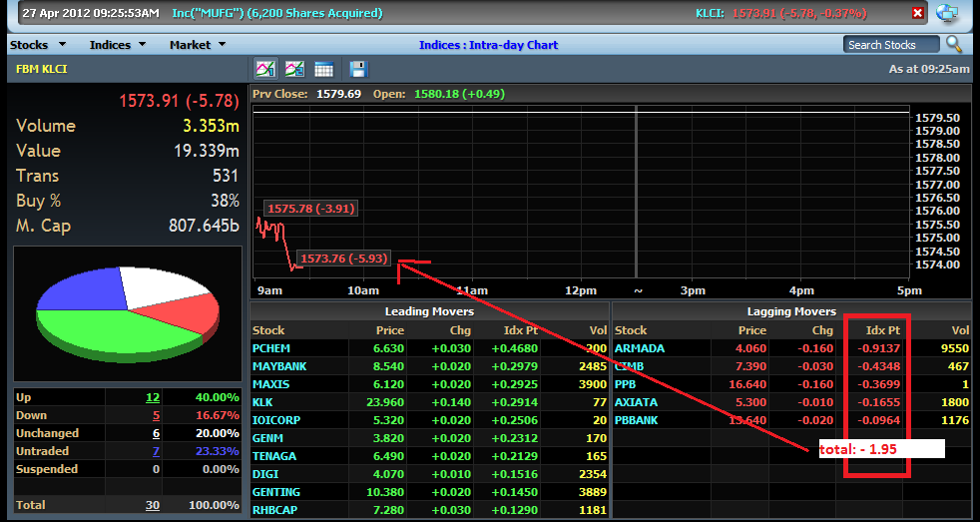Close the ticker bar with red X
This screenshot has height=522, width=980.
point(917,13)
